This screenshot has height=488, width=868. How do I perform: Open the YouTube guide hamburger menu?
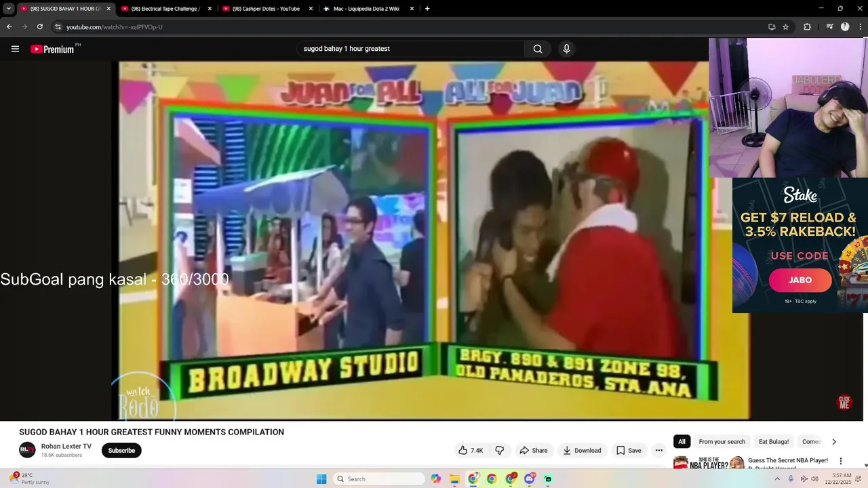coord(15,49)
